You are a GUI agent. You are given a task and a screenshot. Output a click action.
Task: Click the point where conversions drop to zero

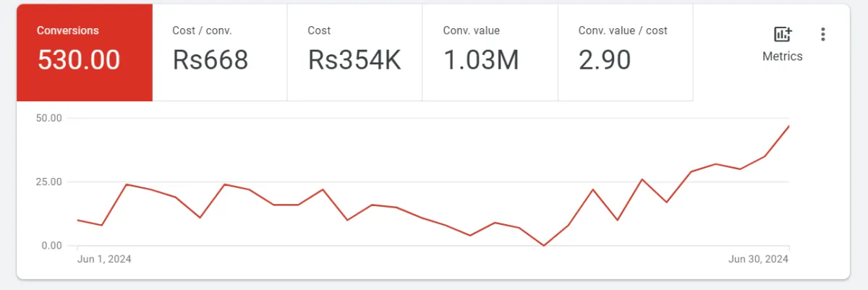tap(544, 246)
